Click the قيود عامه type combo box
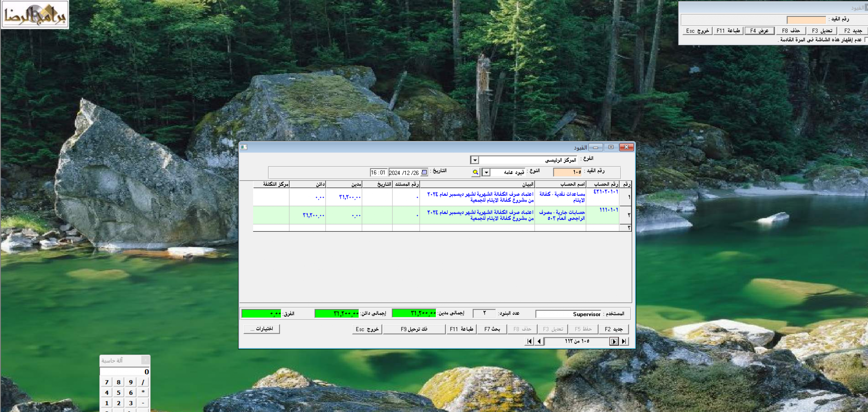The width and height of the screenshot is (868, 412). [504, 172]
